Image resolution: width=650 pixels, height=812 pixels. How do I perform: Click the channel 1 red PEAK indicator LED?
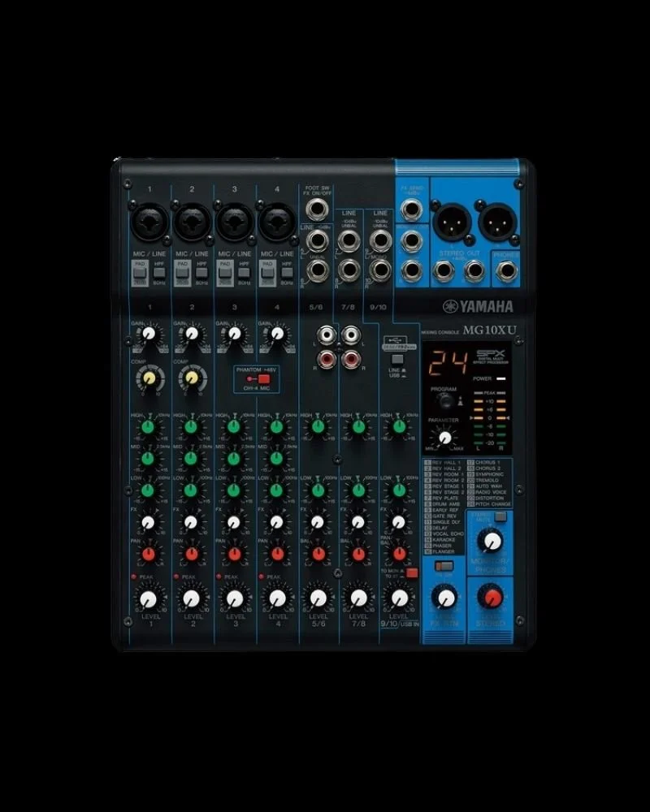133,577
